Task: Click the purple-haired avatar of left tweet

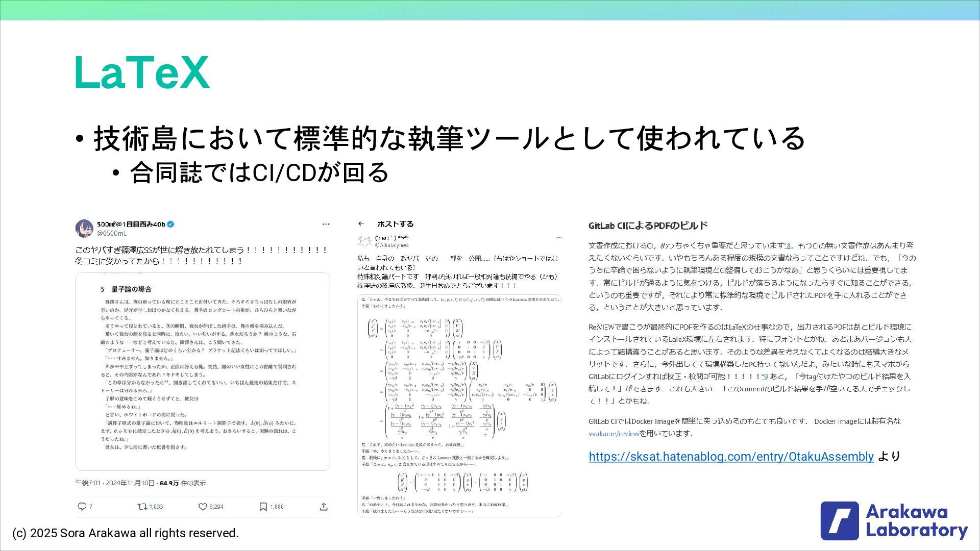Action: [x=84, y=229]
